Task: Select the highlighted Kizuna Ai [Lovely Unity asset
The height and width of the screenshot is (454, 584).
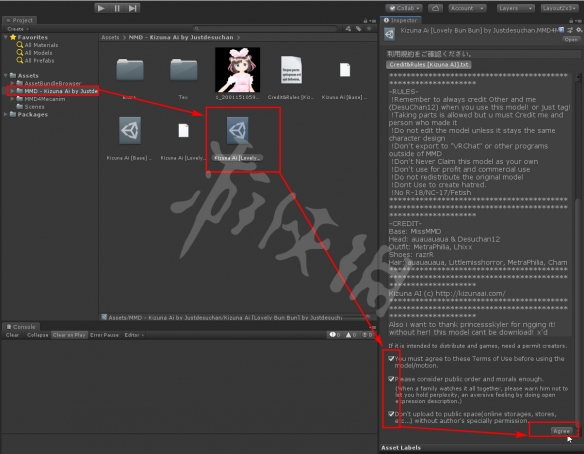Action: (x=238, y=130)
